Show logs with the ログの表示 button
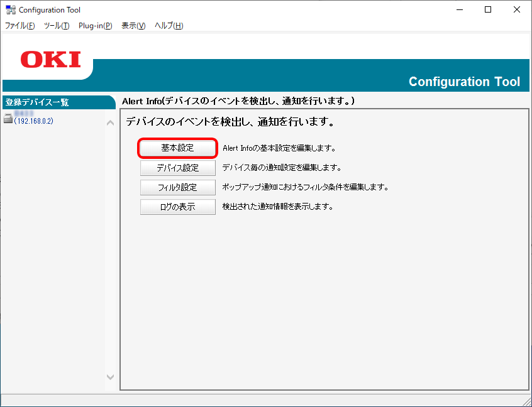532x407 pixels. click(x=178, y=207)
